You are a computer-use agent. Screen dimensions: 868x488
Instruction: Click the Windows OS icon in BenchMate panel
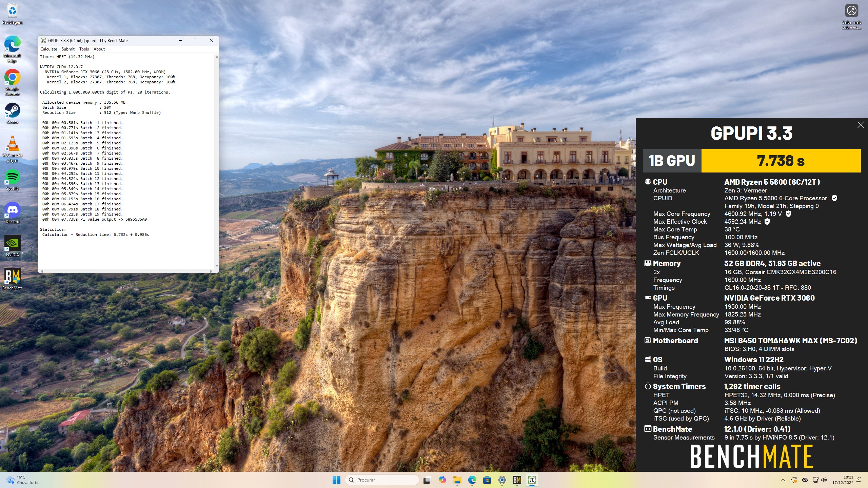tap(648, 359)
